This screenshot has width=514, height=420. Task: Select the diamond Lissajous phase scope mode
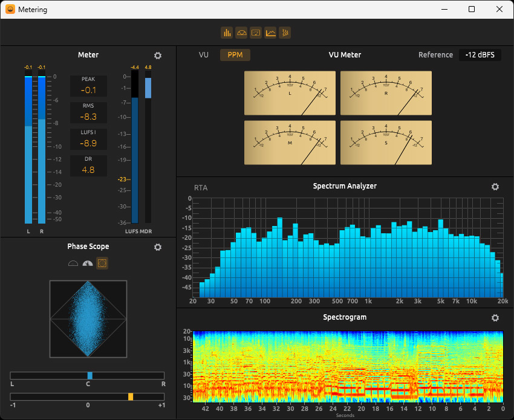coord(102,263)
